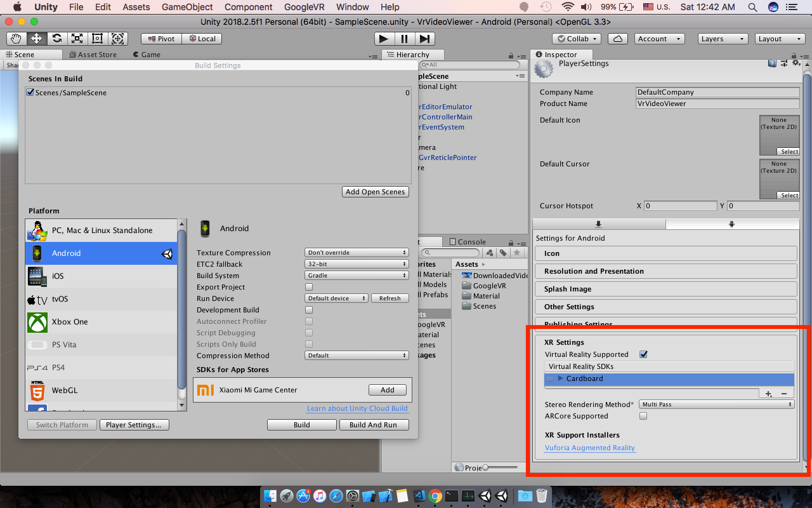Filter the Project panel by label
The image size is (812, 508).
pos(503,253)
